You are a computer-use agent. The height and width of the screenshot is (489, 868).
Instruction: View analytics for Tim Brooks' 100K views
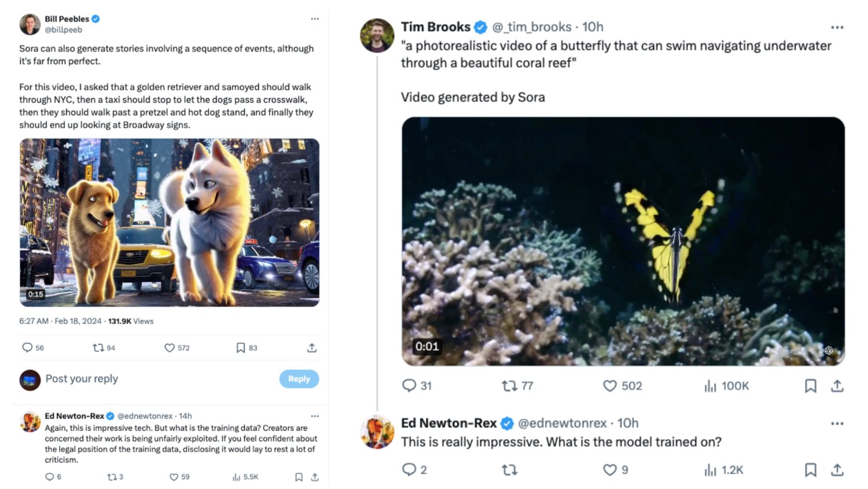click(x=711, y=386)
